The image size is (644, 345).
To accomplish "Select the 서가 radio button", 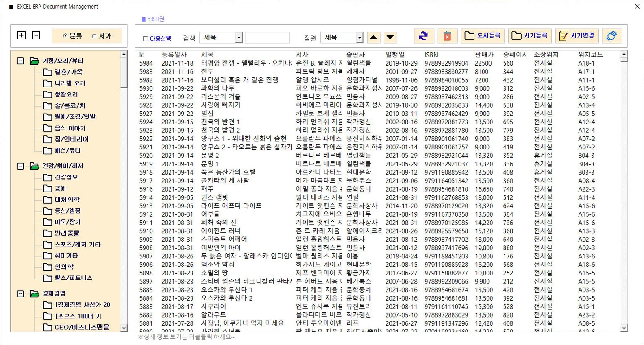I will point(94,36).
